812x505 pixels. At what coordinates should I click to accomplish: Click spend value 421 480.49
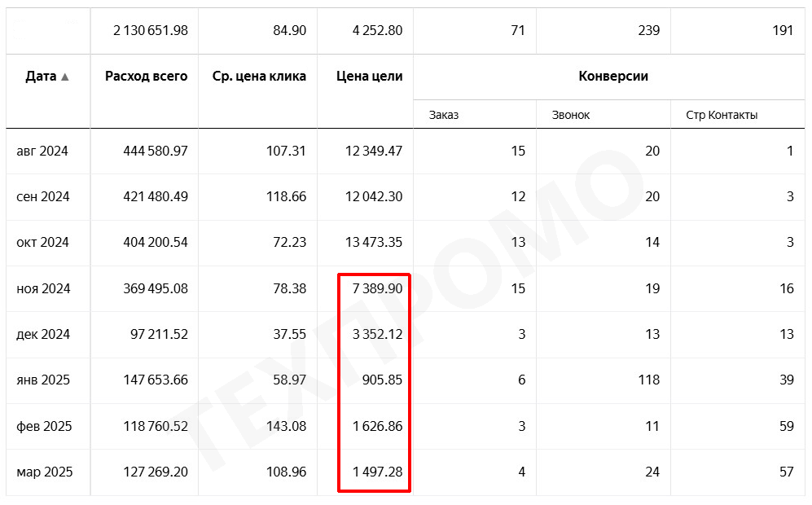156,197
